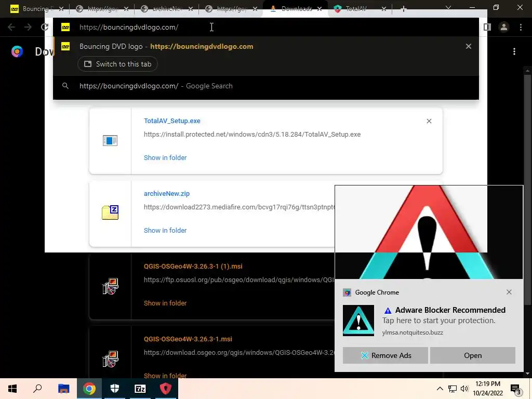
Task: Open the TotalAV red shield taskbar icon
Action: (166, 389)
